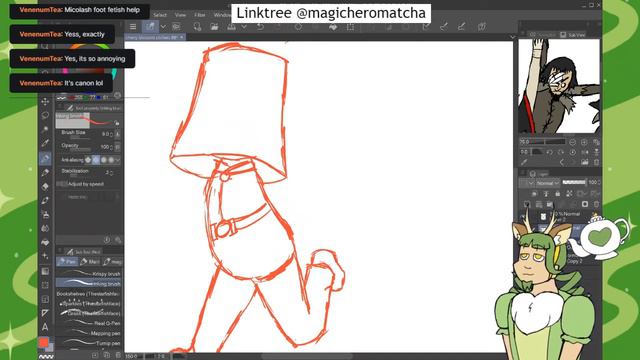640x360 pixels.
Task: Switch to the Pen sub tool tab
Action: point(67,262)
